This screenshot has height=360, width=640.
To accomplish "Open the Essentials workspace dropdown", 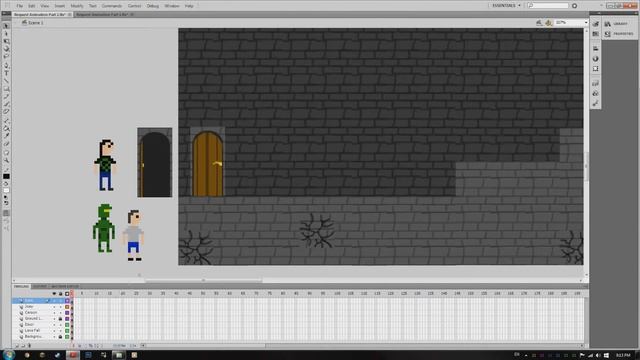I will click(506, 6).
